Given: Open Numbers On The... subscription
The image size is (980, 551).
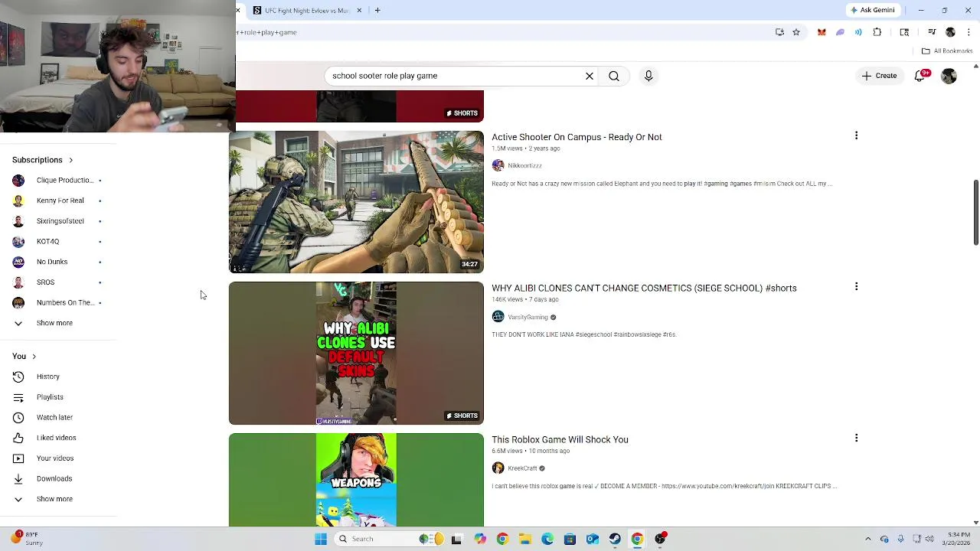Looking at the screenshot, I should [58, 302].
